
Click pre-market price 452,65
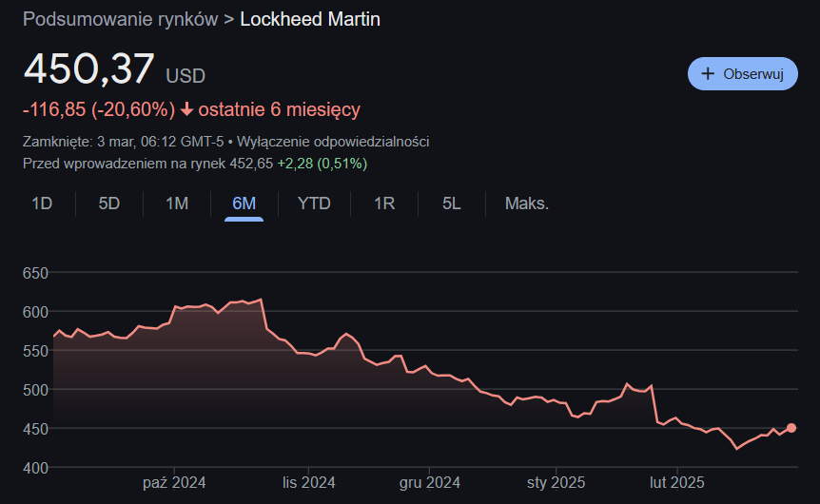point(251,164)
